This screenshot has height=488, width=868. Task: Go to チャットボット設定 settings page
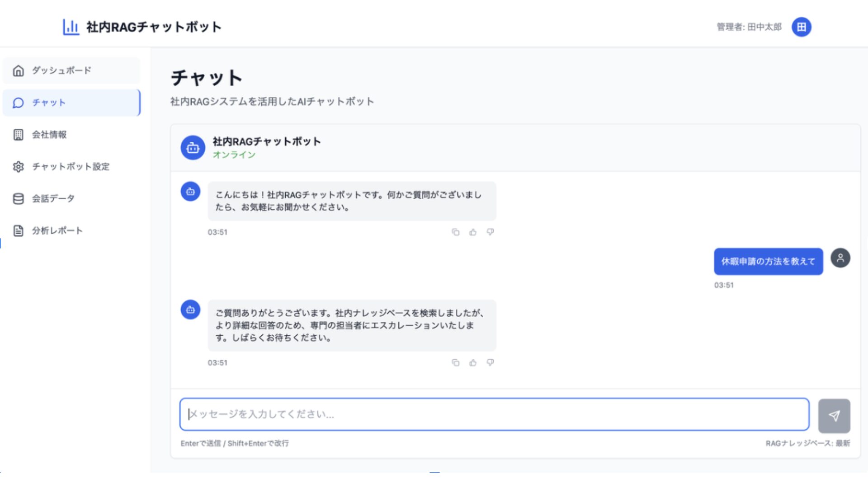click(x=71, y=167)
